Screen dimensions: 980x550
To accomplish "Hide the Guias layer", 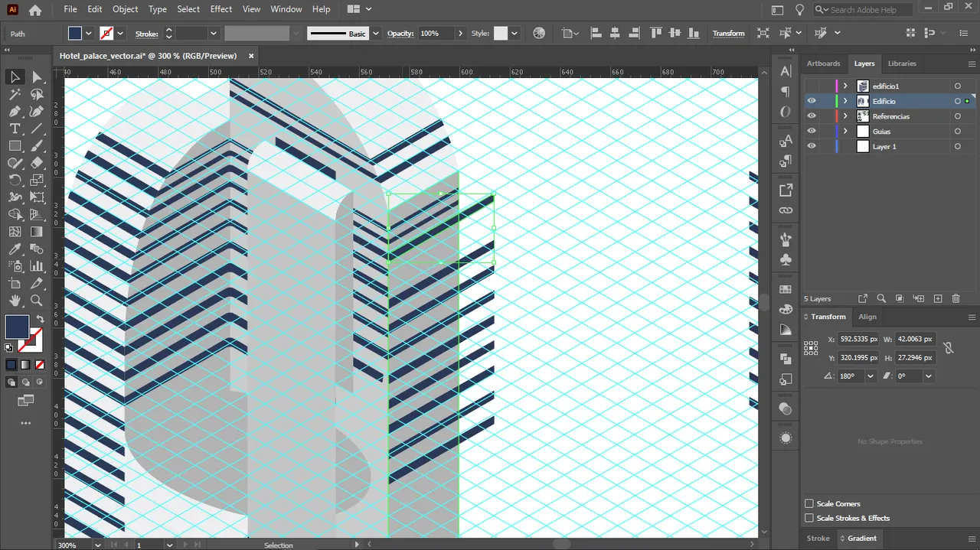I will 812,132.
